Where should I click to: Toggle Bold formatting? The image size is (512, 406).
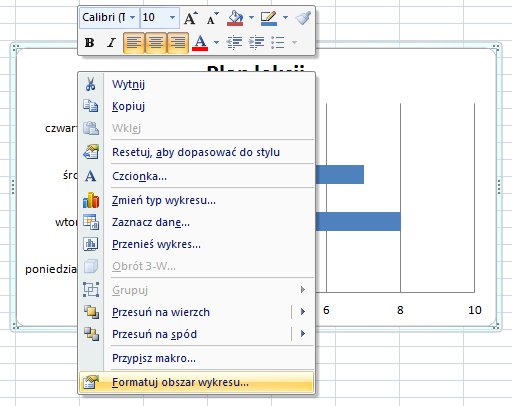click(89, 43)
